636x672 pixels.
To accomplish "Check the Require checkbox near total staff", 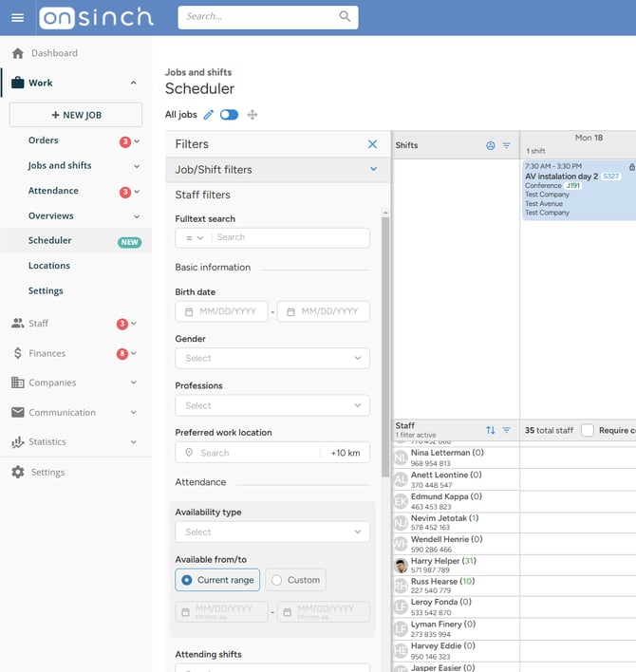I will [x=588, y=430].
